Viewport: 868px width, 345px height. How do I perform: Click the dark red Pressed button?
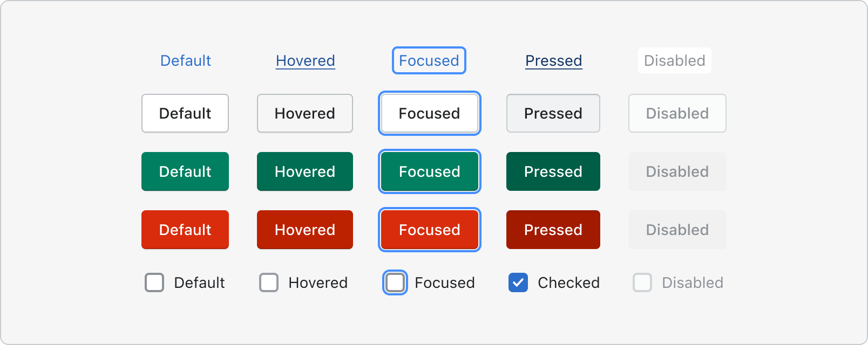coord(553,230)
